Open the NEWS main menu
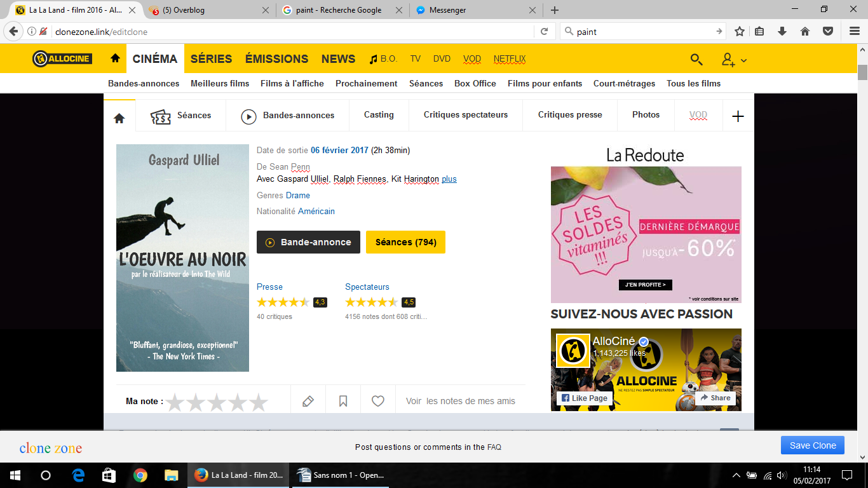 (338, 58)
